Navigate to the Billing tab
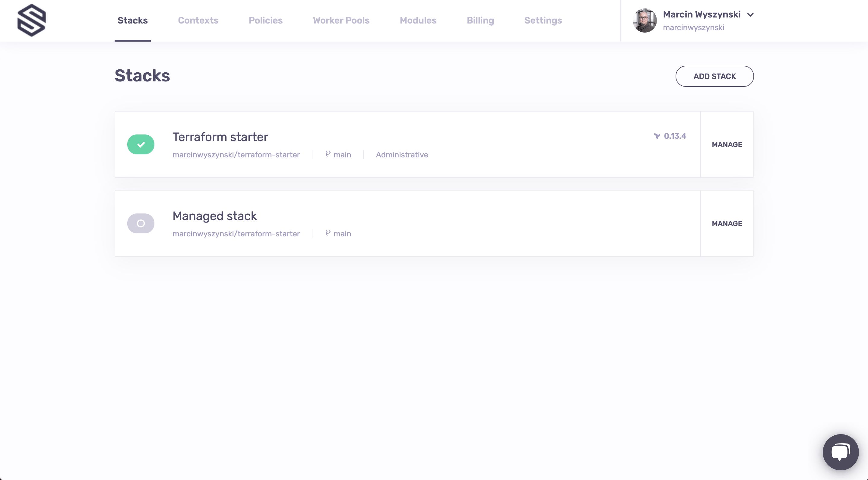 click(480, 21)
